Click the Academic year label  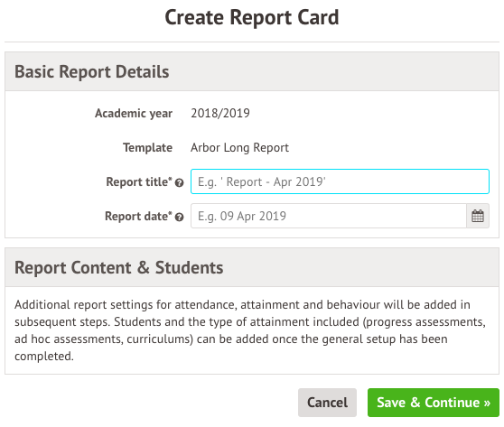(x=134, y=113)
